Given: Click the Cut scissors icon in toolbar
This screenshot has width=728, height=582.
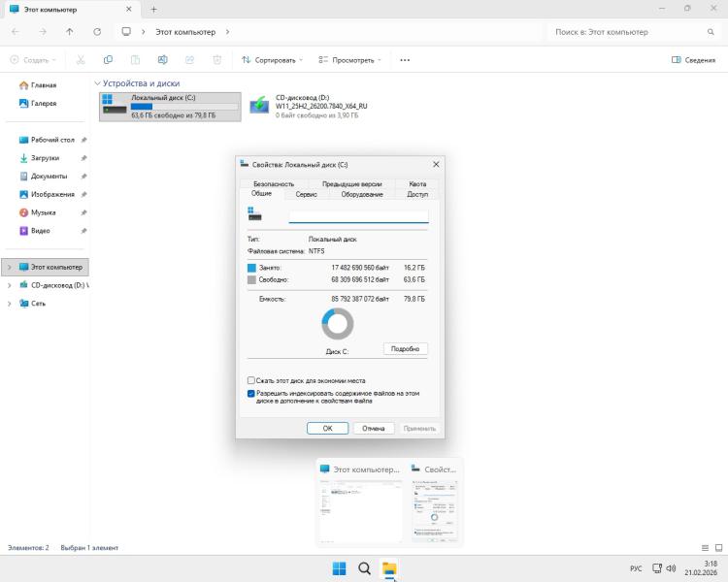Looking at the screenshot, I should pyautogui.click(x=81, y=60).
